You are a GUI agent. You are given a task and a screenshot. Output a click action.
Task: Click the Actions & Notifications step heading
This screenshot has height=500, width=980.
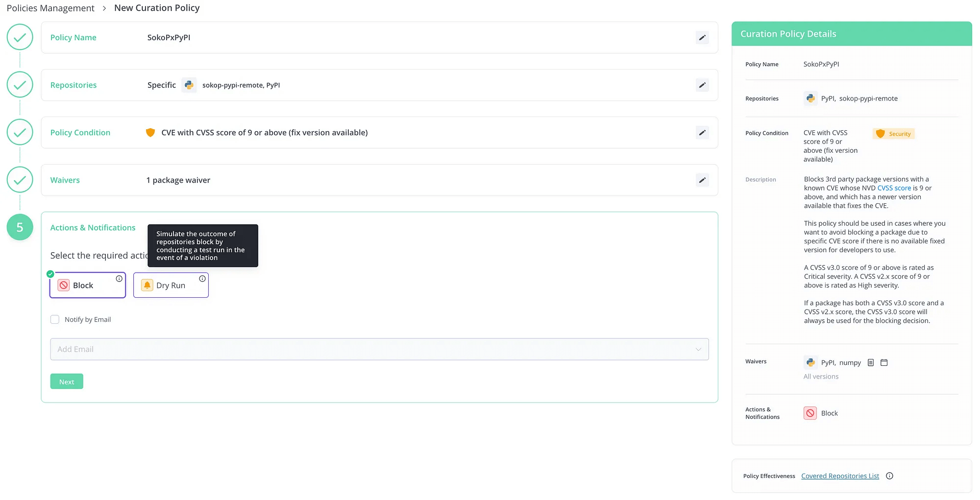(x=93, y=228)
